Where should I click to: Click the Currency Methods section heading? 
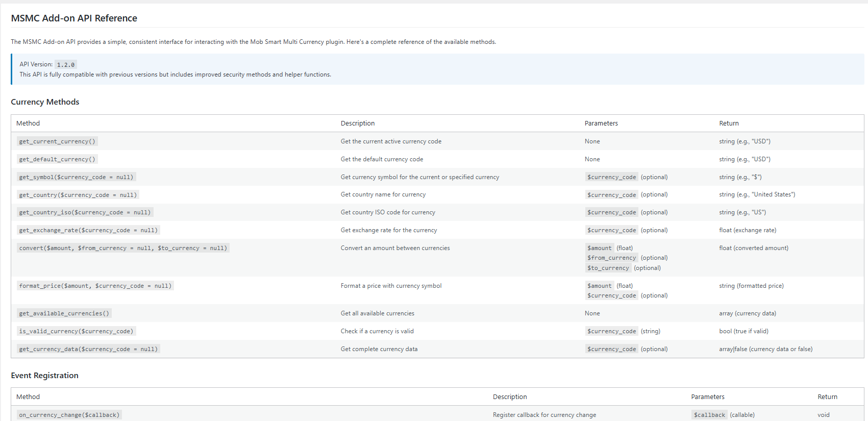coord(45,102)
